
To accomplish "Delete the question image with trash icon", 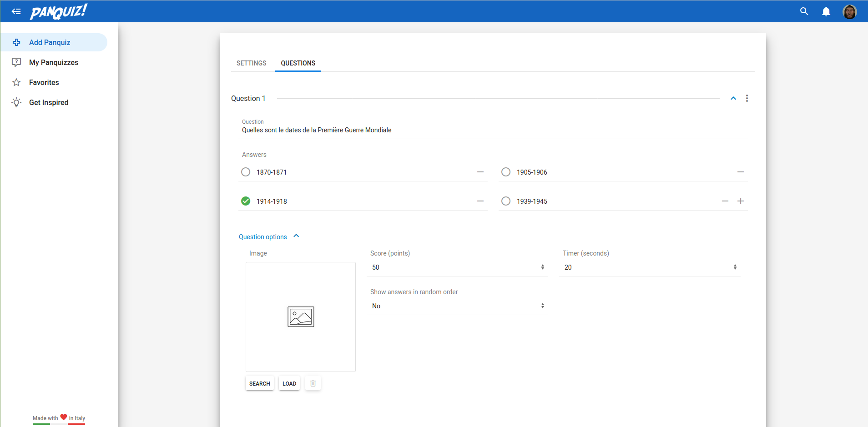I will coord(313,383).
